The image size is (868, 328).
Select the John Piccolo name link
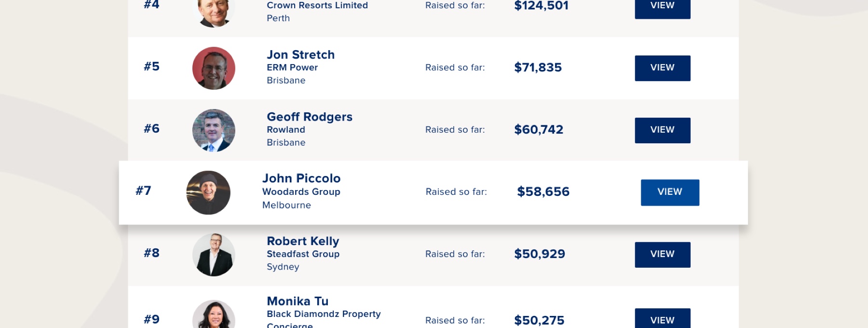point(301,178)
